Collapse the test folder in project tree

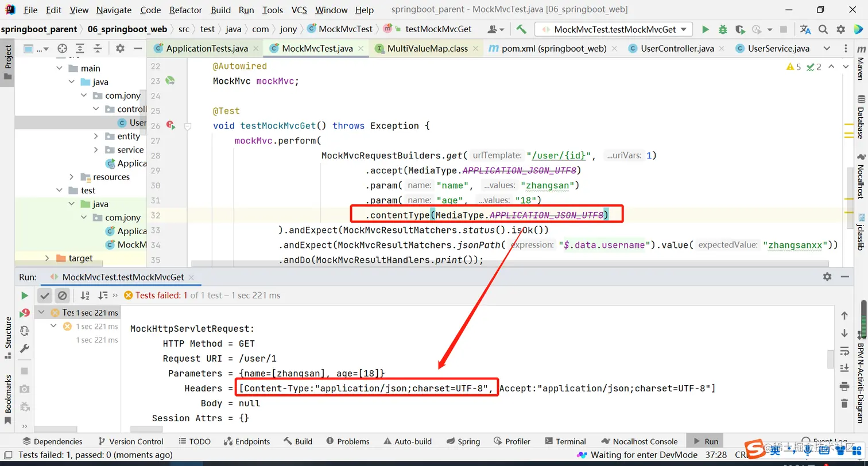click(x=60, y=191)
